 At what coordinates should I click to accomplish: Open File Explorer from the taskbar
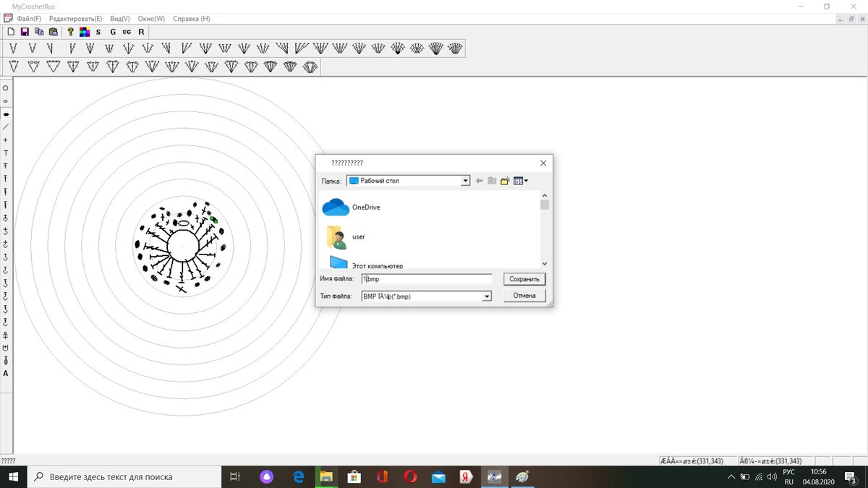click(x=326, y=476)
